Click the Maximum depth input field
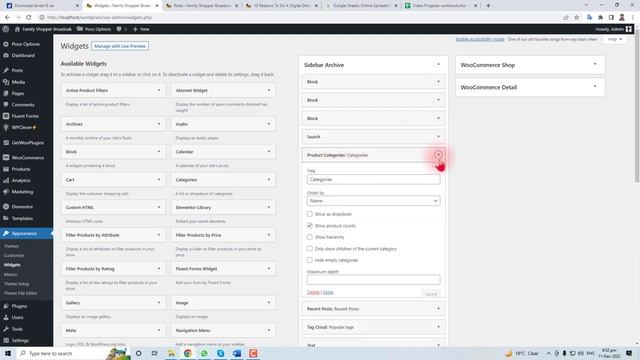Viewport: 640px width, 360px height. (x=373, y=280)
